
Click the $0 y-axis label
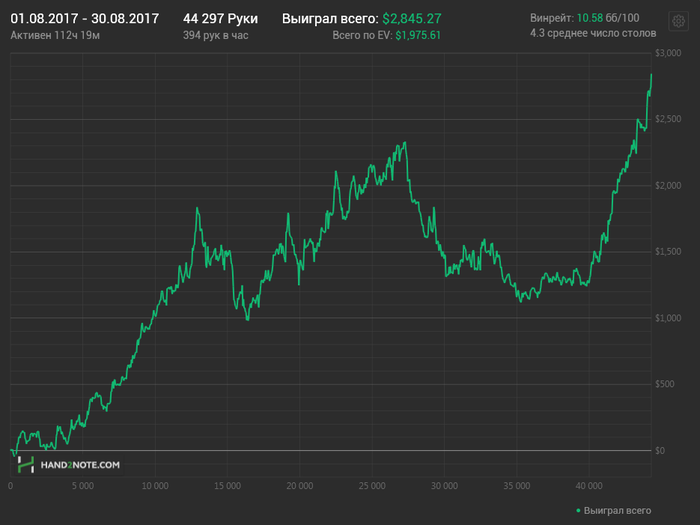click(660, 450)
